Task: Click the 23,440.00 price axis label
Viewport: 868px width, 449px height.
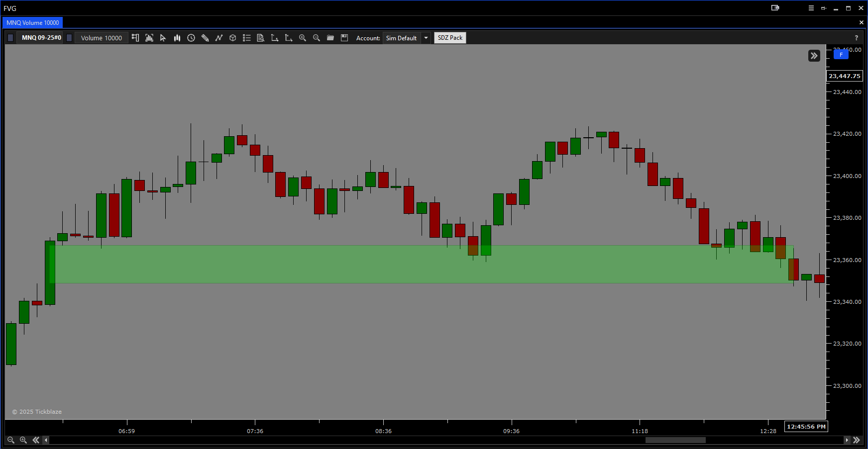Action: pyautogui.click(x=847, y=92)
